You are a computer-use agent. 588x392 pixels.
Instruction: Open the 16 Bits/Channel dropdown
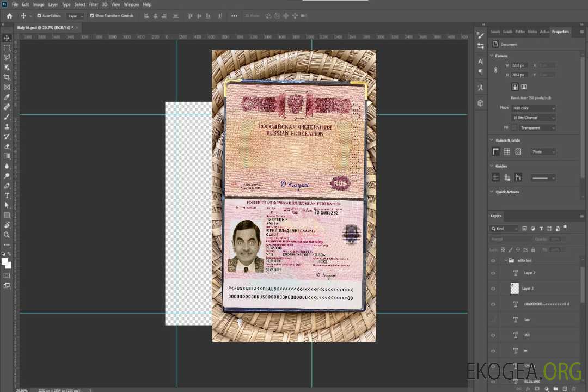(534, 118)
